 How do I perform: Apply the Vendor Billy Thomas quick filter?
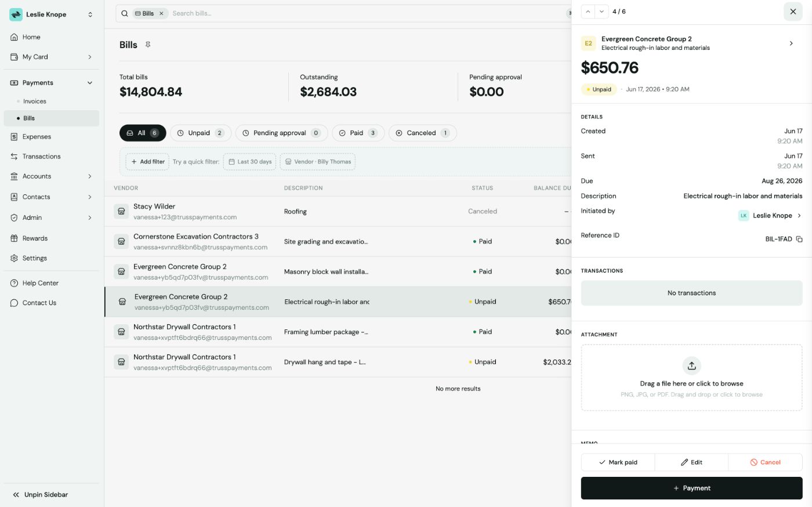[x=318, y=162]
